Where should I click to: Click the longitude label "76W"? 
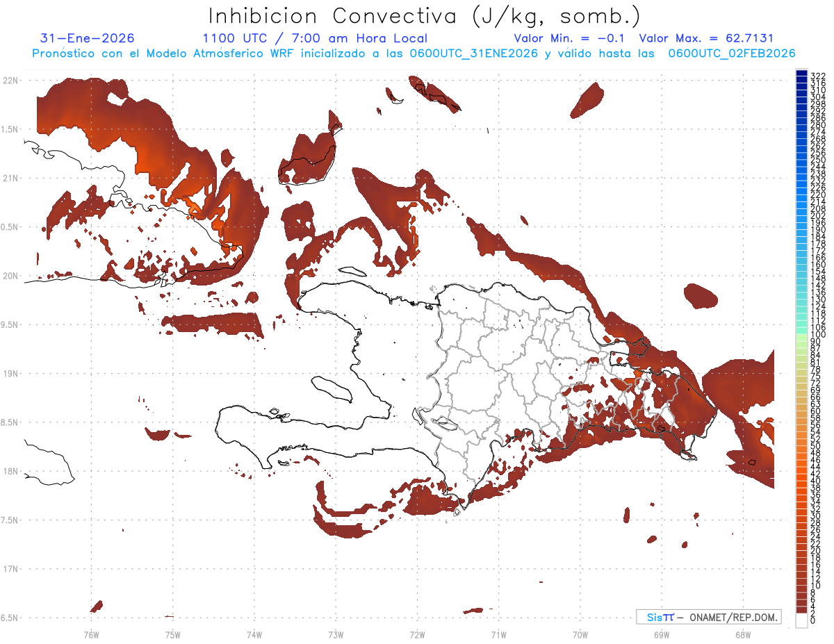tap(92, 634)
